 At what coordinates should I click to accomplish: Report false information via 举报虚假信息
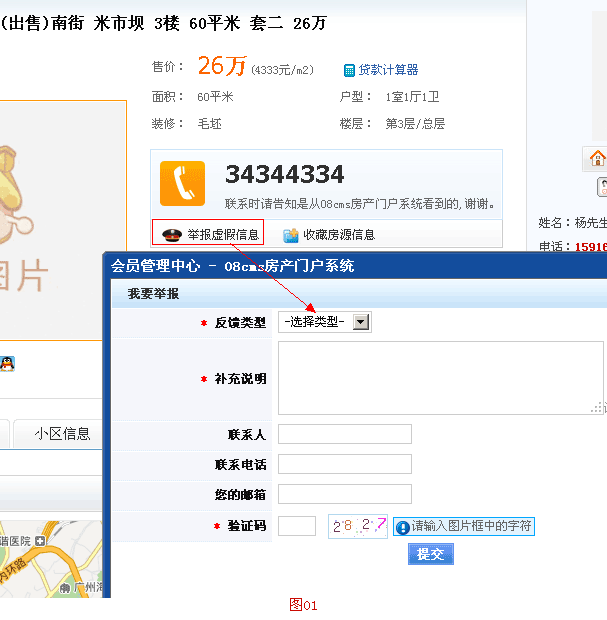223,235
